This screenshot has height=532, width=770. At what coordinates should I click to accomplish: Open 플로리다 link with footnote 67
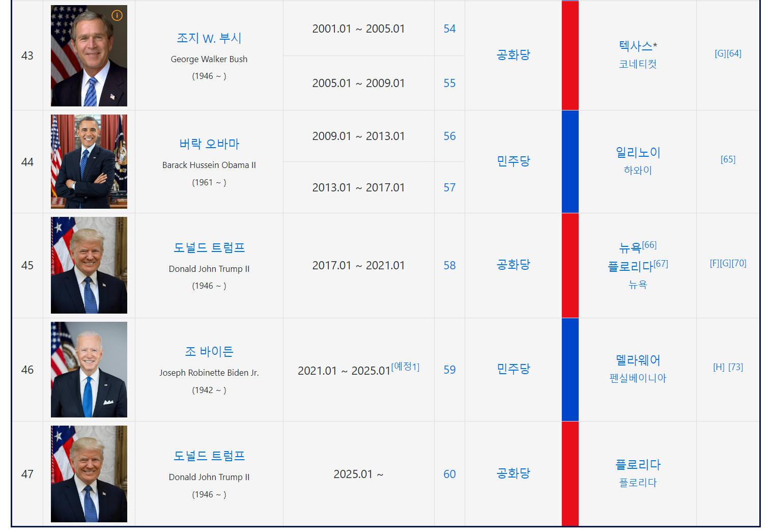click(631, 267)
